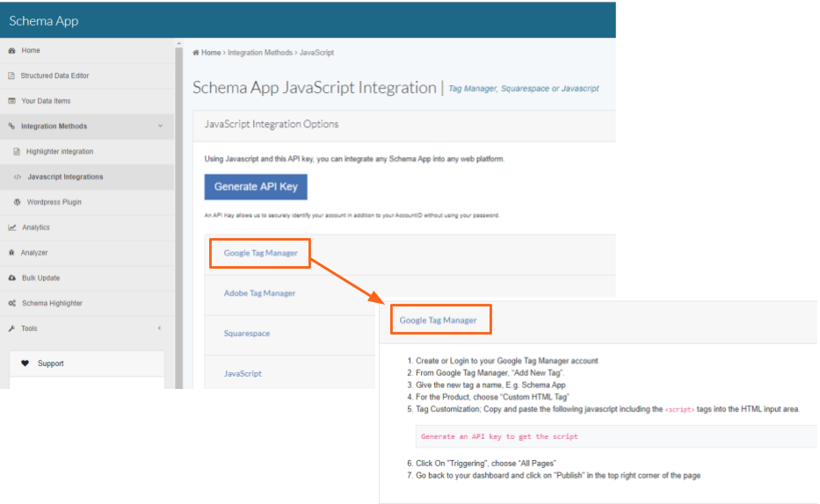Click Integration Methods breadcrumb link
The height and width of the screenshot is (504, 820).
coord(260,53)
